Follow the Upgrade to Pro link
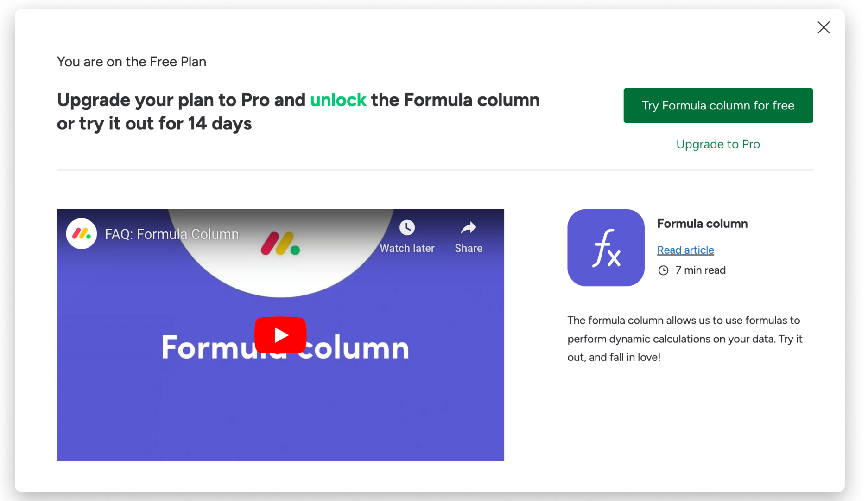Screen dimensions: 868x501 [718, 144]
